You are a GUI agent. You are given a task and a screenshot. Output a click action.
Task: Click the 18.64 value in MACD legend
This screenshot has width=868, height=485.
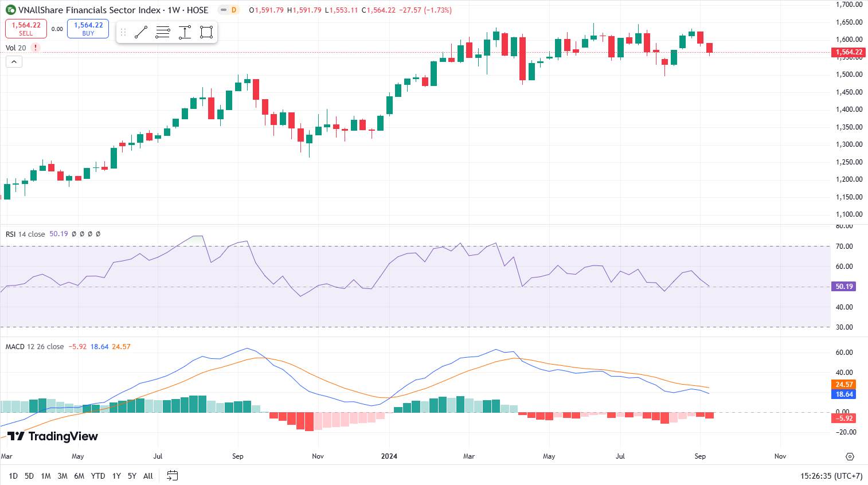[x=99, y=347]
